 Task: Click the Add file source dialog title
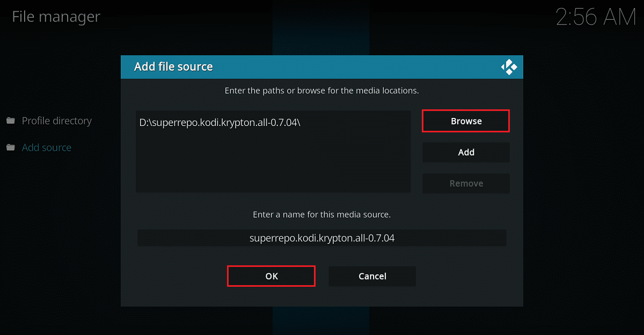click(173, 67)
